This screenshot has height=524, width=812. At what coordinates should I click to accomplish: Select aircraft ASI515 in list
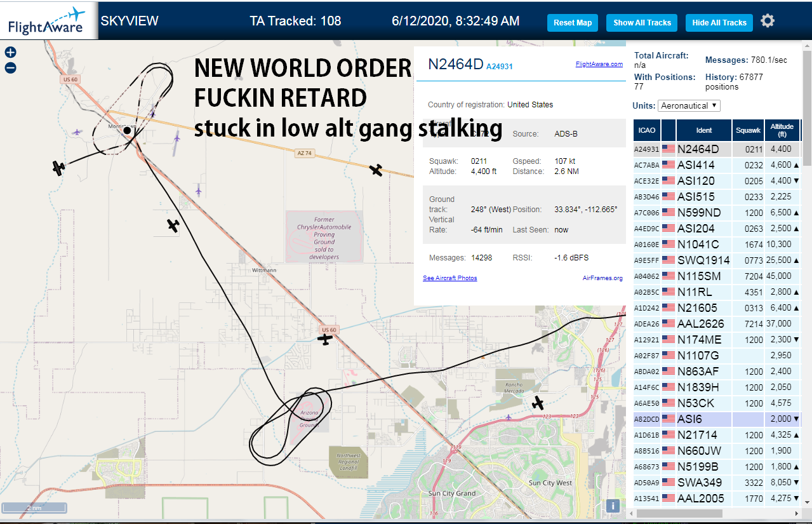[x=717, y=197]
